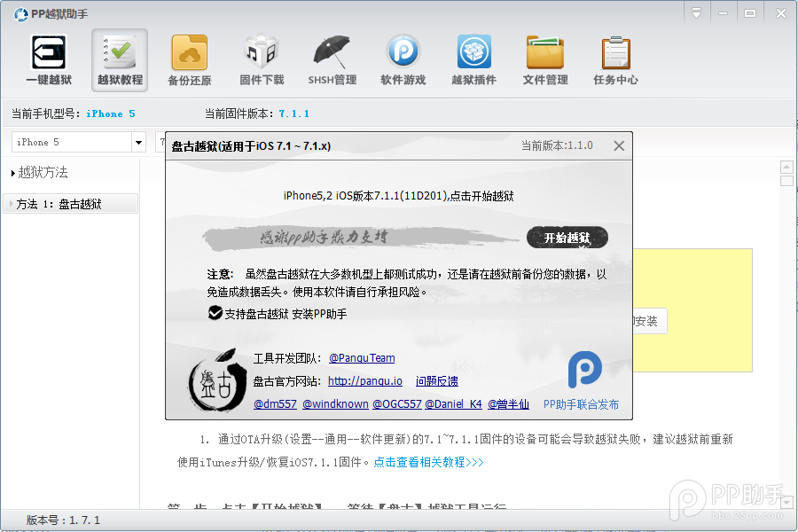Browse 软件游戏 apps and games
This screenshot has width=798, height=532.
point(403,59)
